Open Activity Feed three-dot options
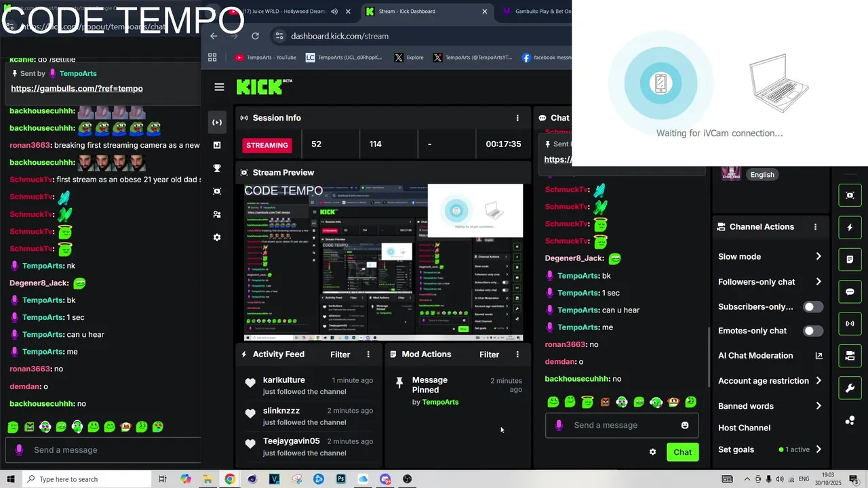868x488 pixels. pyautogui.click(x=369, y=354)
